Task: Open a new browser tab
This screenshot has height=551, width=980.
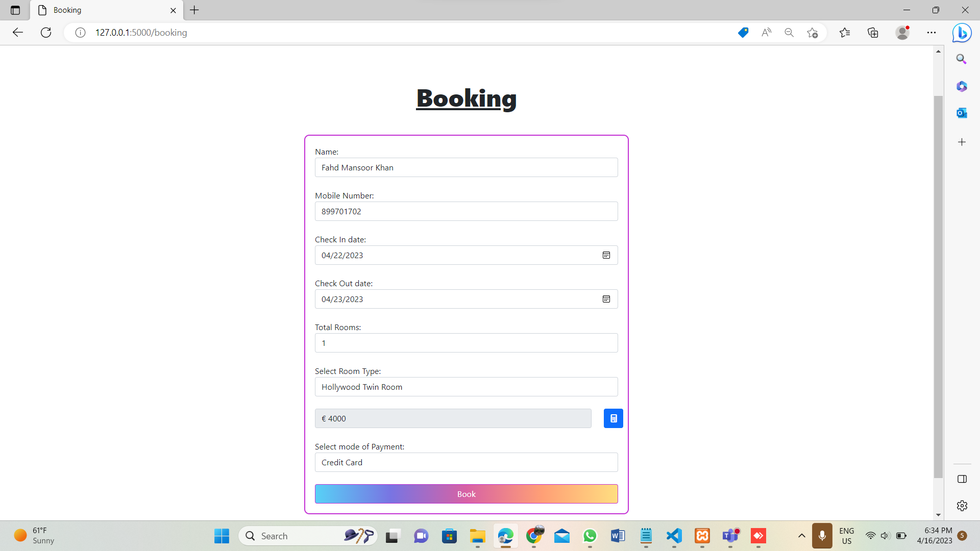Action: click(x=194, y=10)
